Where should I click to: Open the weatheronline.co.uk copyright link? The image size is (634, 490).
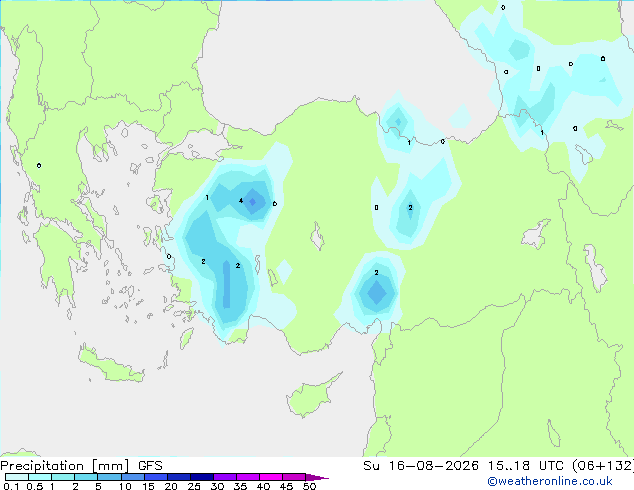550,481
